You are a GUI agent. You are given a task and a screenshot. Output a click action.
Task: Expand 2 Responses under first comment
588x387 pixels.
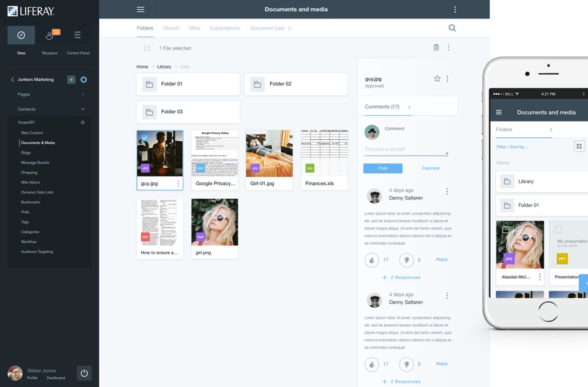tap(401, 277)
